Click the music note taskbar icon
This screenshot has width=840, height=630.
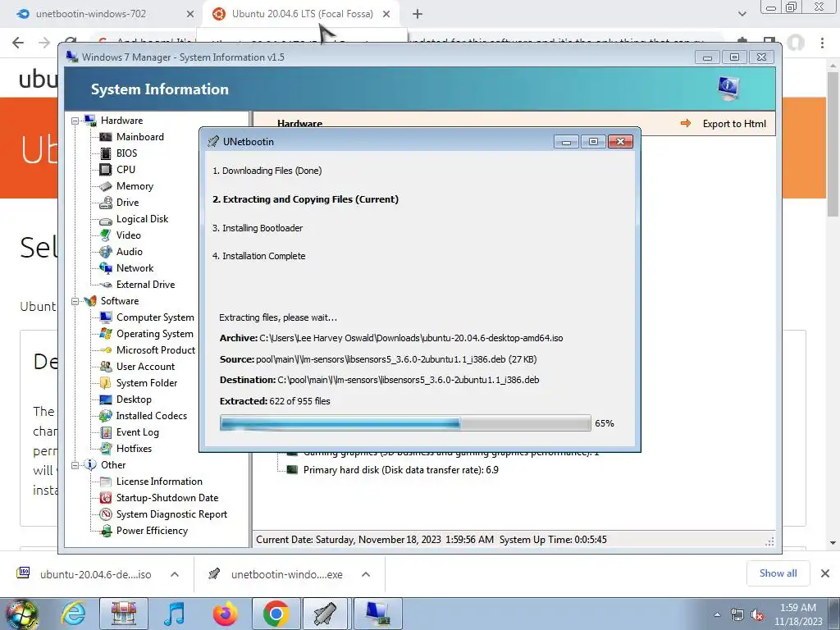coord(174,614)
